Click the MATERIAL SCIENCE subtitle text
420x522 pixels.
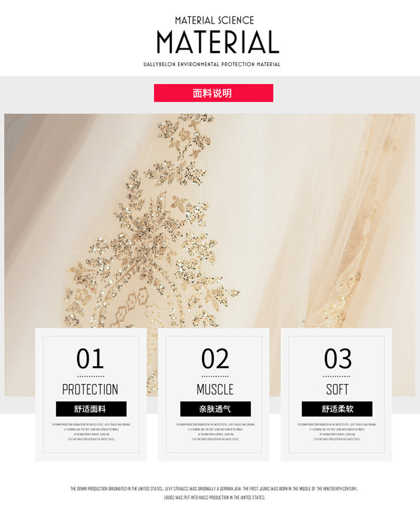point(214,20)
